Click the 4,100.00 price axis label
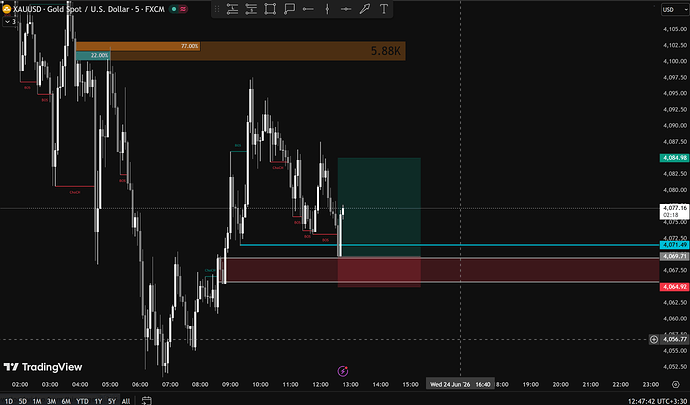Screen dimensions: 690x405 (x=675, y=61)
